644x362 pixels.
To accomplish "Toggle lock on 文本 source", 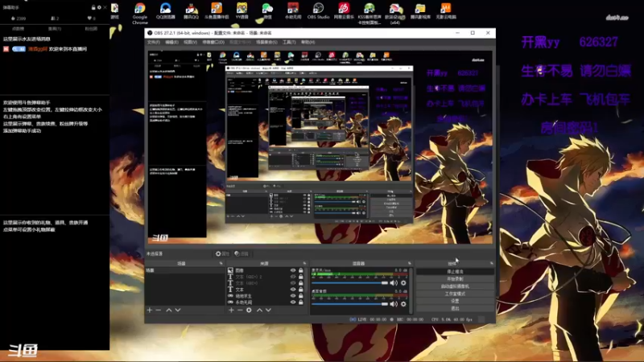I will (300, 290).
